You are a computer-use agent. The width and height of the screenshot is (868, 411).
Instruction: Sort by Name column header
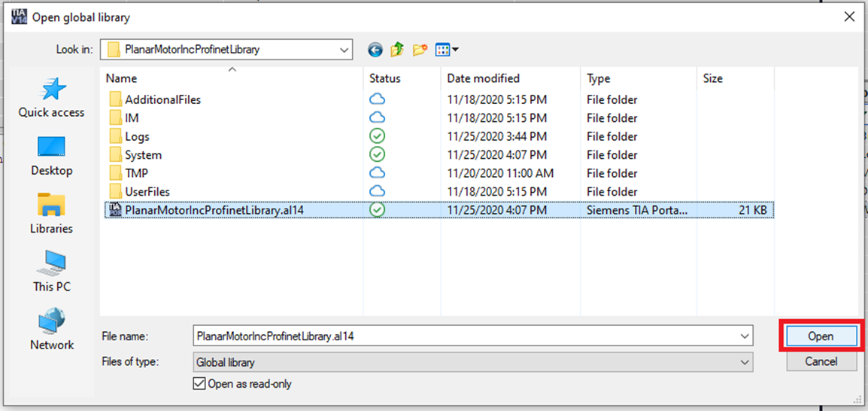tap(121, 78)
